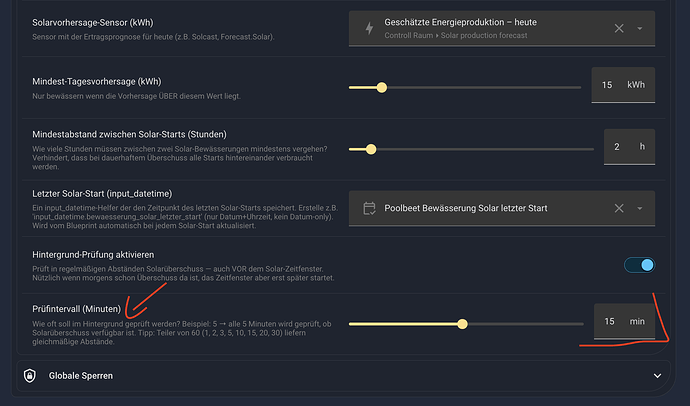Click the Prüfintervall slider handle
The image size is (690, 406).
tap(462, 324)
